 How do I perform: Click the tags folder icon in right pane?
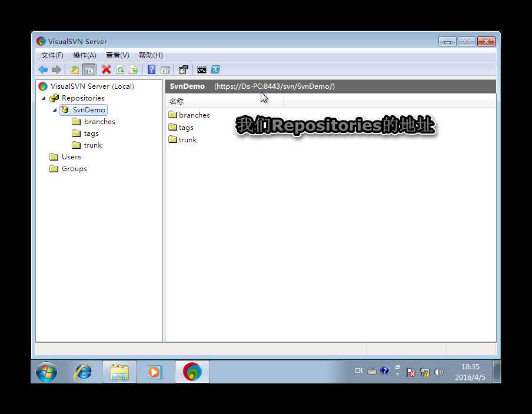[x=172, y=127]
